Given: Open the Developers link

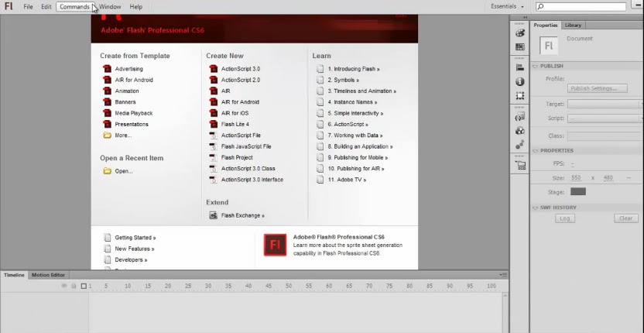Looking at the screenshot, I should (131, 260).
